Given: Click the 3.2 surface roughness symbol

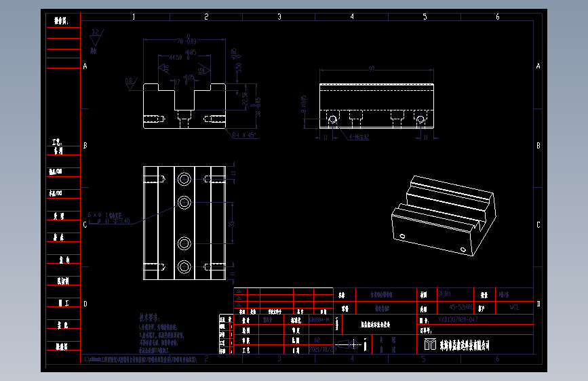Looking at the screenshot, I should [96, 37].
